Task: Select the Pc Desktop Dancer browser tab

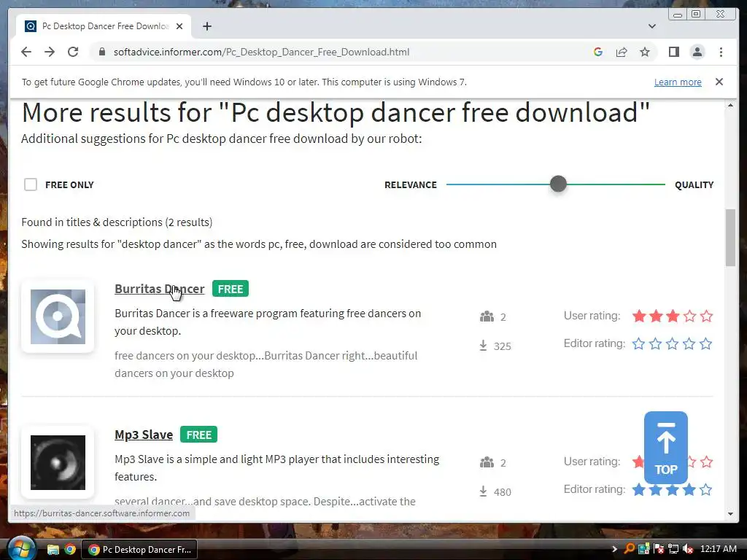Action: (x=104, y=26)
